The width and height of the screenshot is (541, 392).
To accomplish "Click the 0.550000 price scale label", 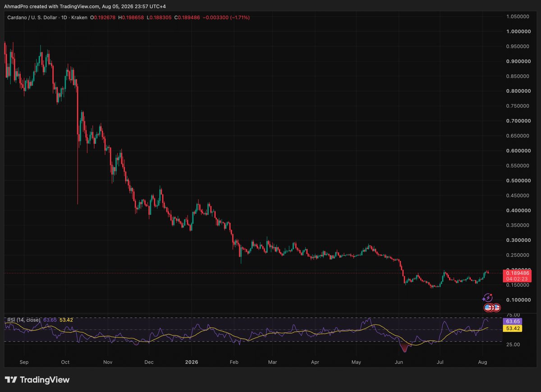I will pos(518,166).
